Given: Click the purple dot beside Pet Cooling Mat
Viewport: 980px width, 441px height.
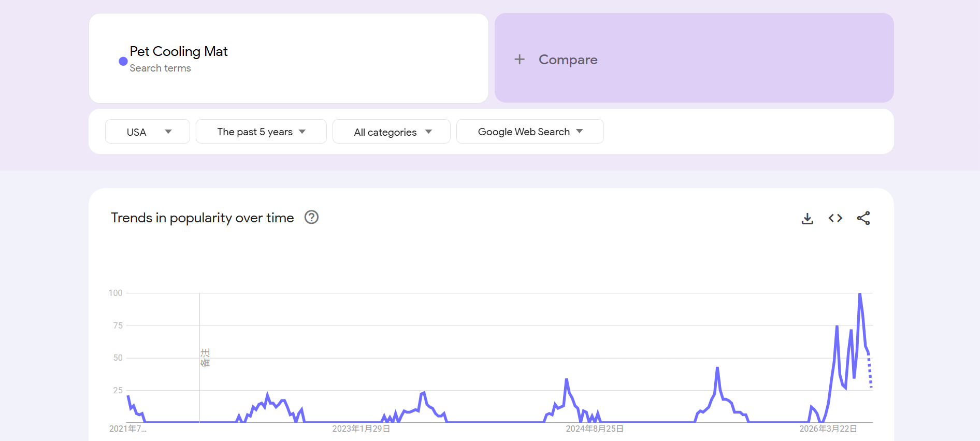Looking at the screenshot, I should 123,61.
